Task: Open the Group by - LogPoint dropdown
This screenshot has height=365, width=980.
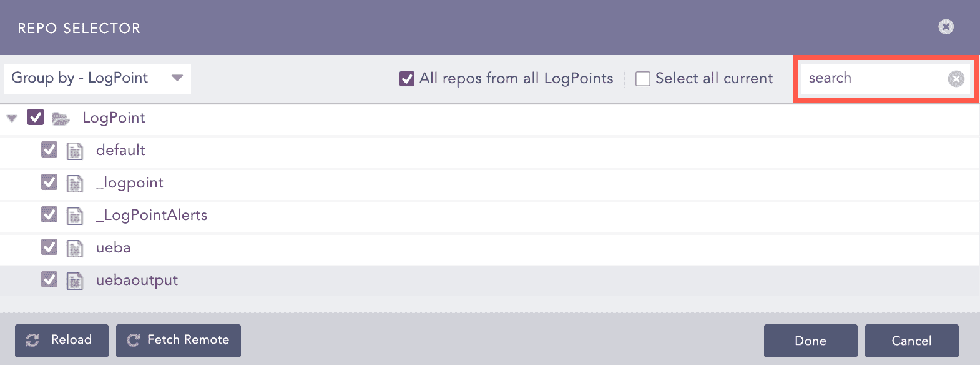Action: pyautogui.click(x=97, y=78)
